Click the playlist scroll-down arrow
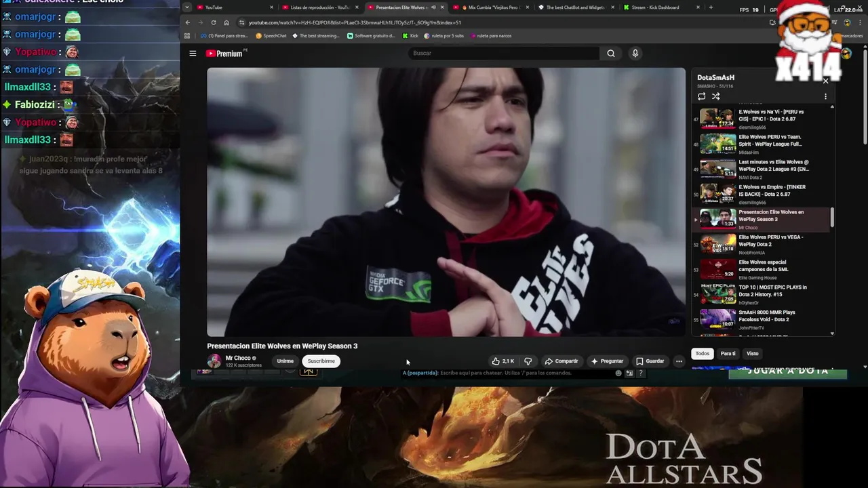This screenshot has width=868, height=488. point(832,333)
